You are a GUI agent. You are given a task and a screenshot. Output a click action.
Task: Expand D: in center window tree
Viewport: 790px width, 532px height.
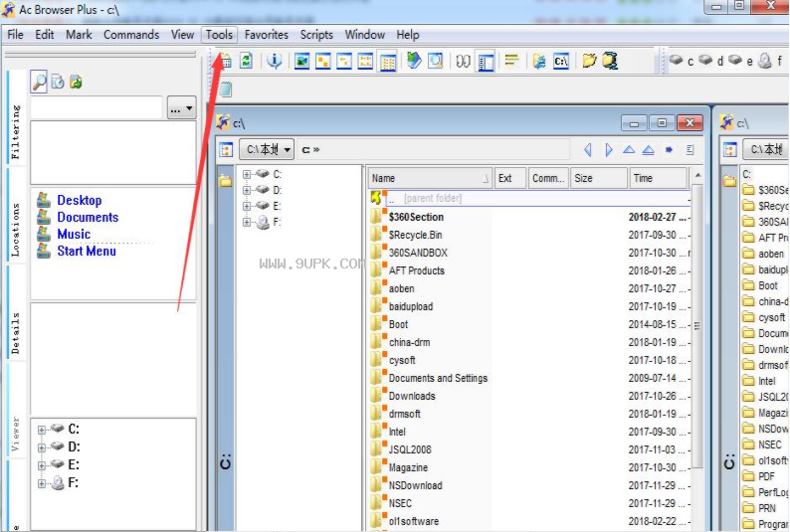pos(247,190)
